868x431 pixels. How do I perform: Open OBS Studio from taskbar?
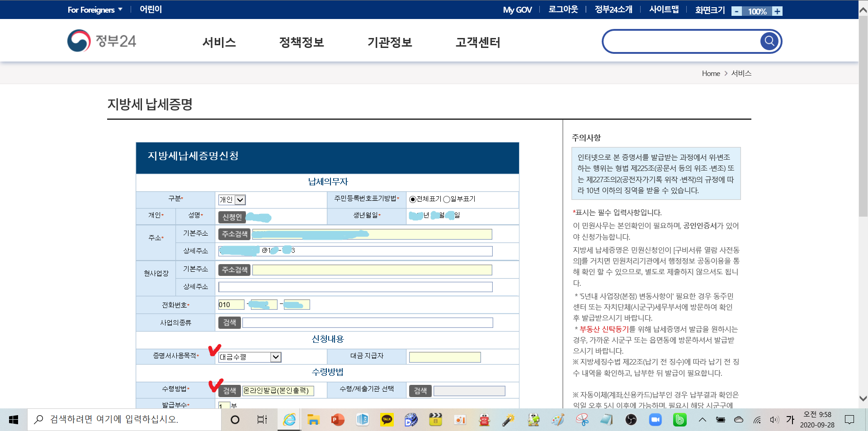pyautogui.click(x=631, y=420)
